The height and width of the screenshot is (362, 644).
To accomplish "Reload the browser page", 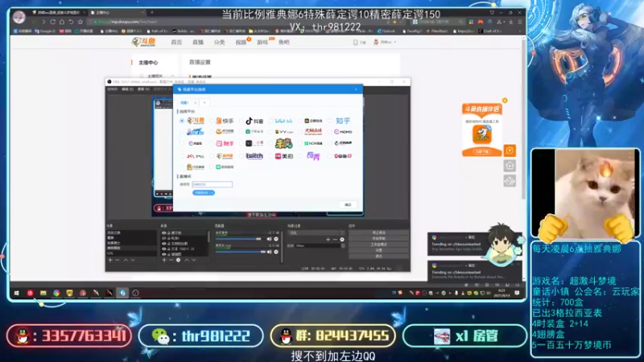I will click(x=52, y=22).
